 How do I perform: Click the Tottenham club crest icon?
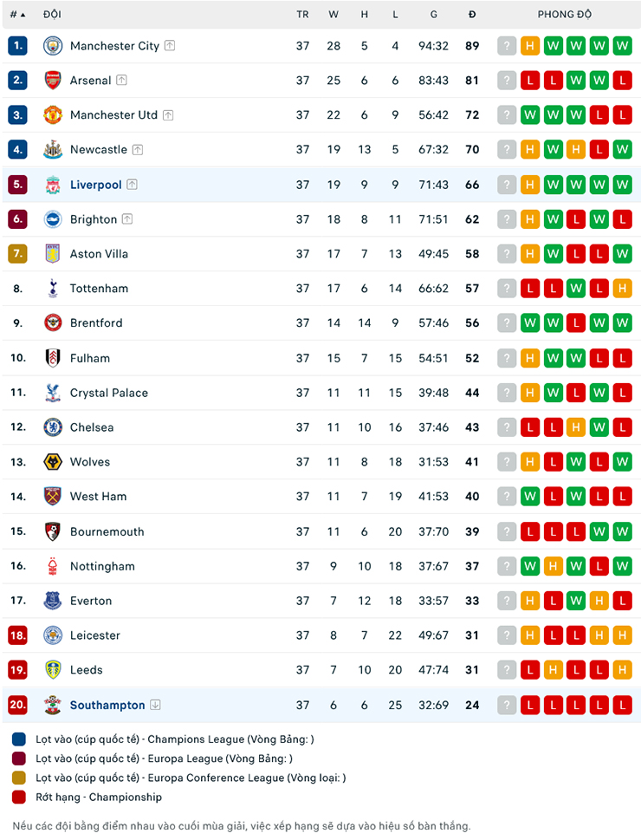pos(53,289)
